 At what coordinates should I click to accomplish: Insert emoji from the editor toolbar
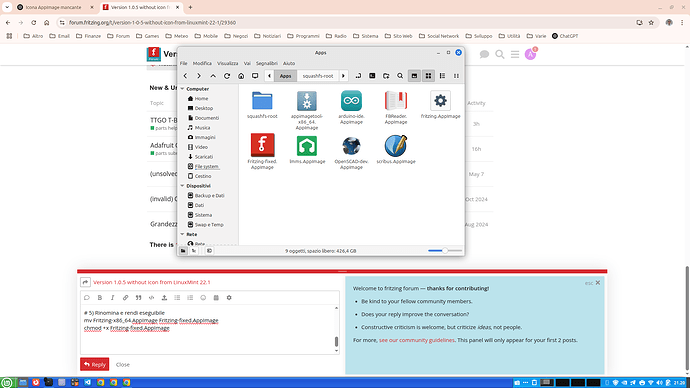click(203, 298)
